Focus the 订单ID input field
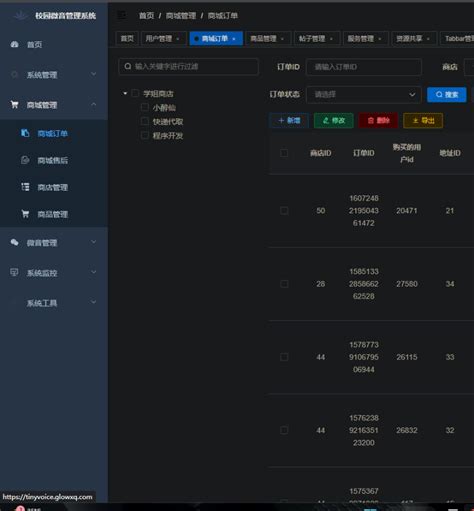 [364, 67]
